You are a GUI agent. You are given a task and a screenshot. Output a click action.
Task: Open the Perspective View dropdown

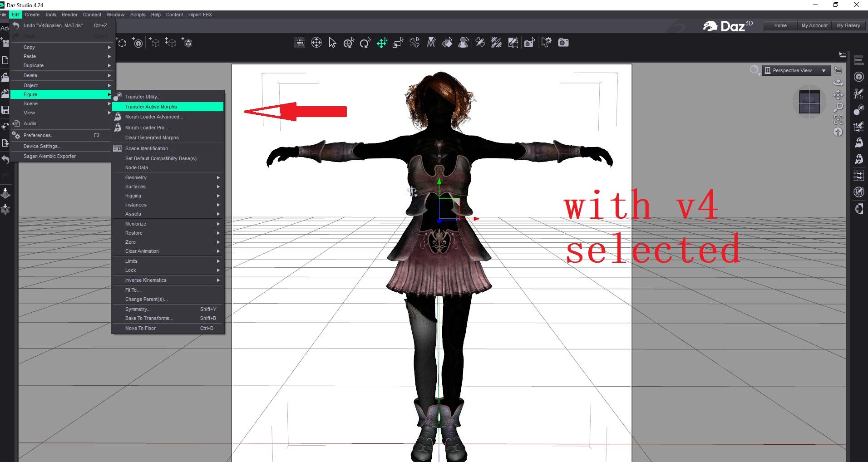[796, 70]
